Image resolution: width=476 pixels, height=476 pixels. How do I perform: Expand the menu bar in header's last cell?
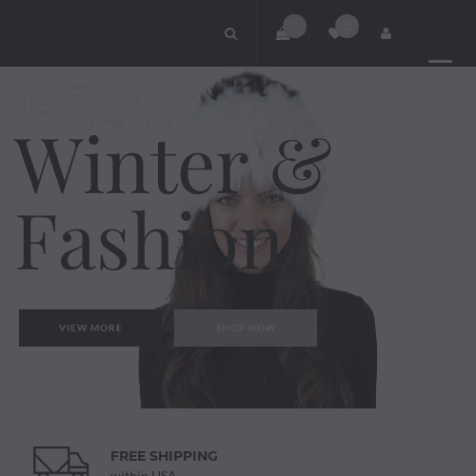[440, 61]
